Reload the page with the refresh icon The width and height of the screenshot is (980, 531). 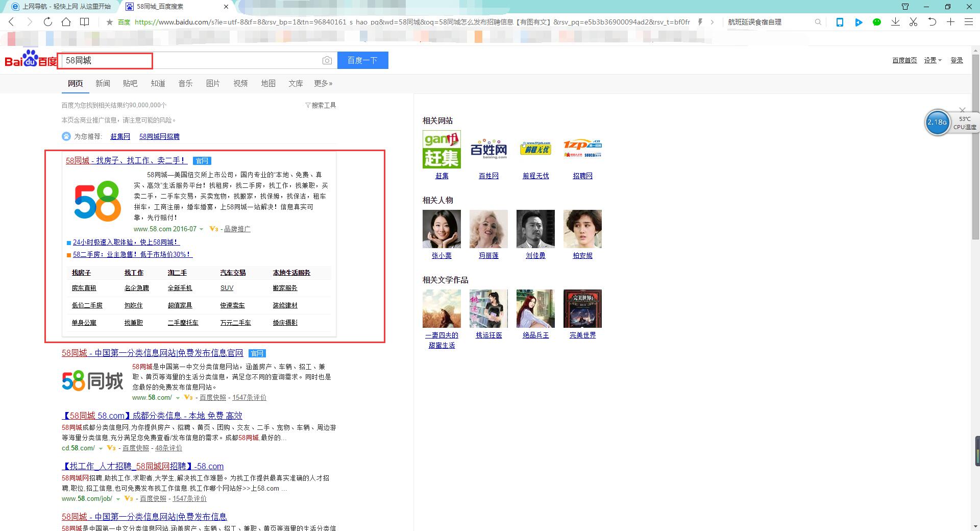tap(47, 22)
